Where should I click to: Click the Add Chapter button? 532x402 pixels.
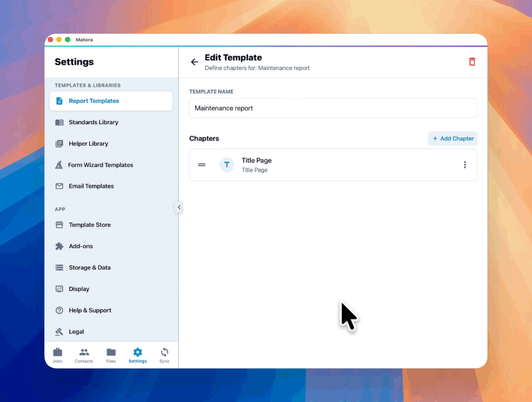tap(453, 138)
